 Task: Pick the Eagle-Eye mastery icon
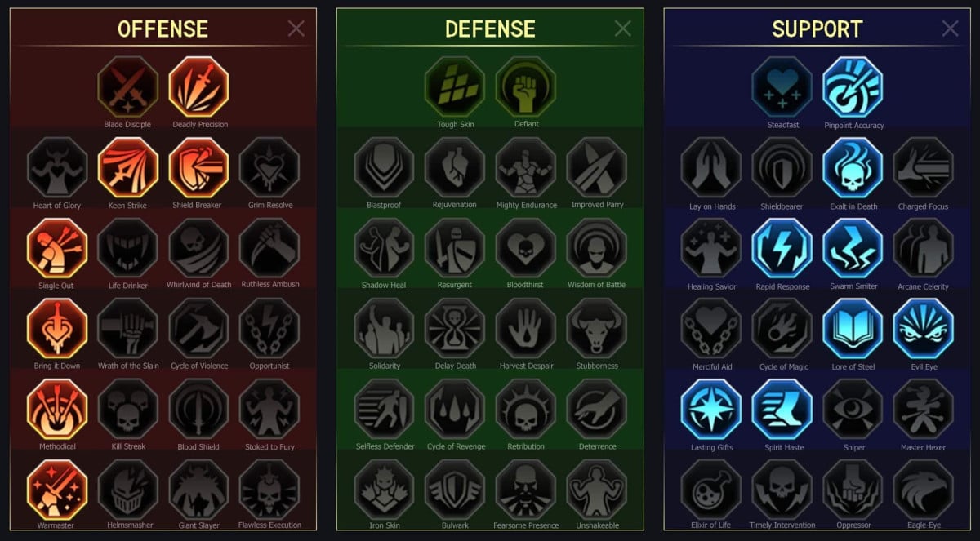pos(924,490)
